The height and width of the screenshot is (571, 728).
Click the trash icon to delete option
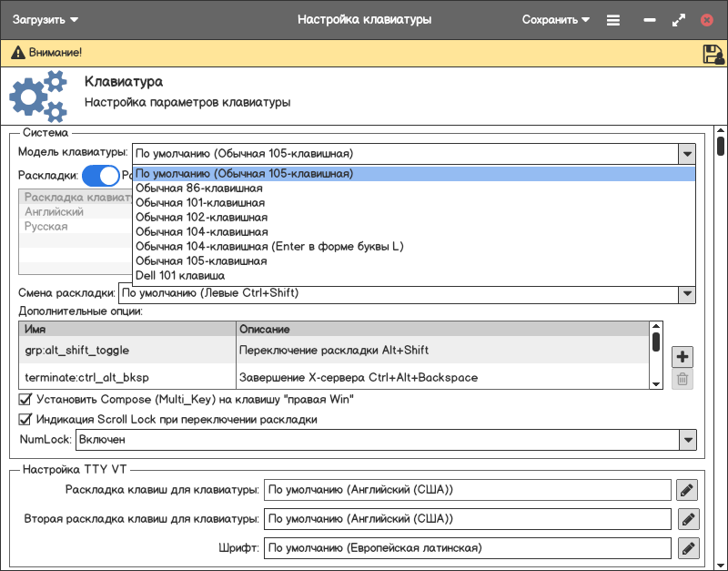click(x=682, y=380)
